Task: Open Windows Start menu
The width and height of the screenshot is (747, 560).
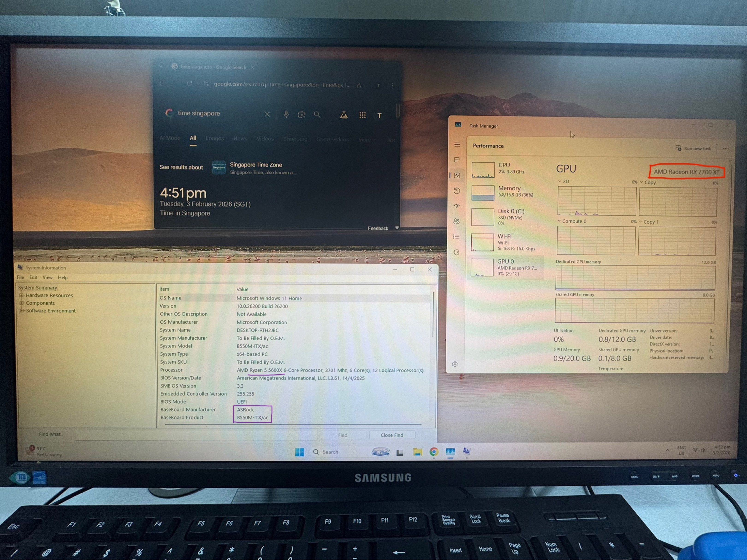Action: pos(299,452)
